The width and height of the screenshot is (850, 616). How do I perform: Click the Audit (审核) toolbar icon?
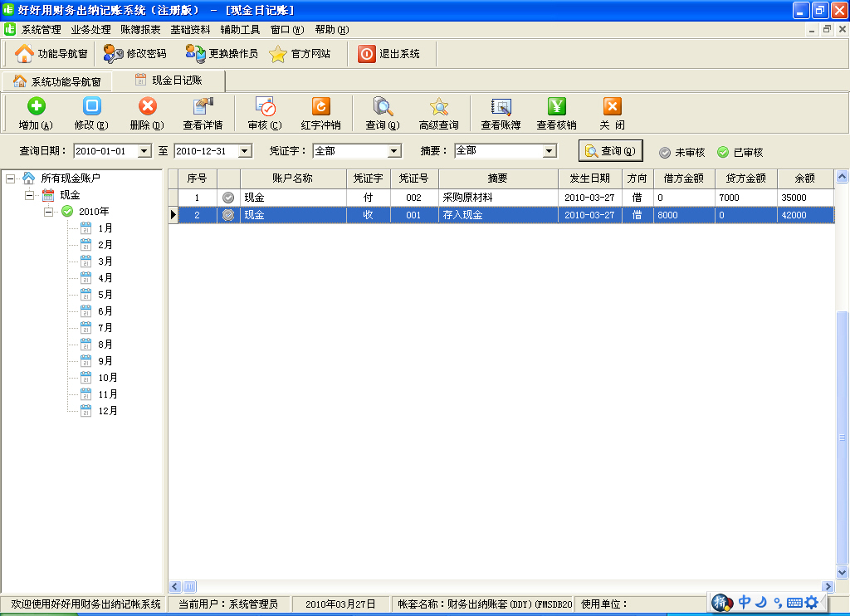point(265,106)
